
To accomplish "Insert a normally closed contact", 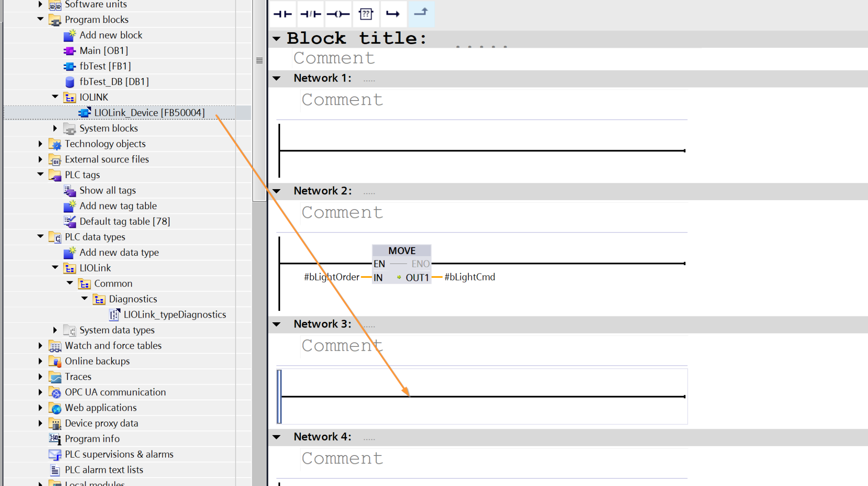I will point(310,14).
